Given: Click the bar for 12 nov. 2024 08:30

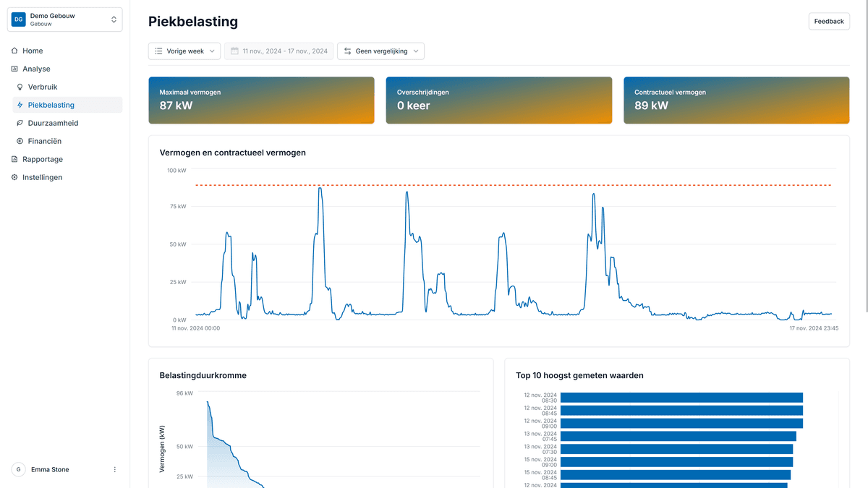Looking at the screenshot, I should coord(681,398).
